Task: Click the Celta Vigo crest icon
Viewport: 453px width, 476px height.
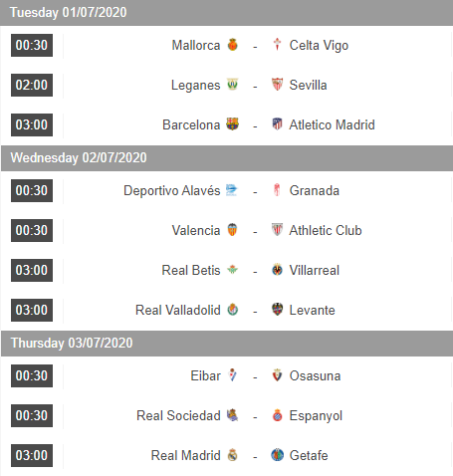Action: tap(277, 45)
